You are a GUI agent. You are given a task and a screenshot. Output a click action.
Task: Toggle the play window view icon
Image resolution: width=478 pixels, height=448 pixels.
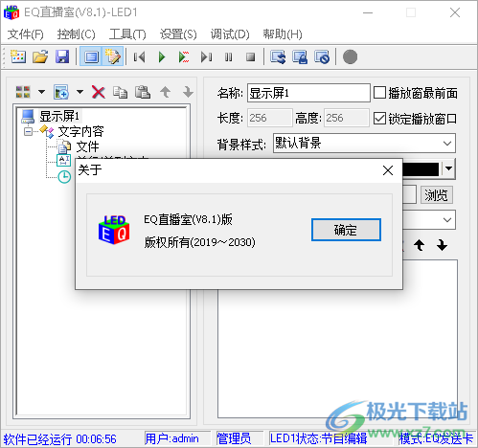click(91, 57)
